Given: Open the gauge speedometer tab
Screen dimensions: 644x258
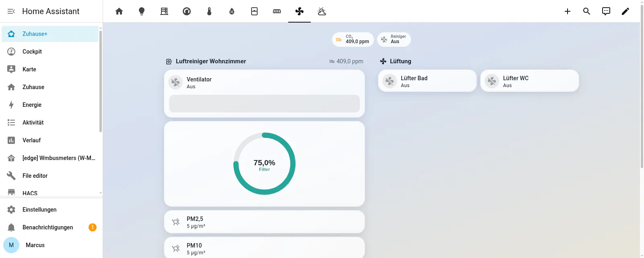Looking at the screenshot, I should 187,11.
